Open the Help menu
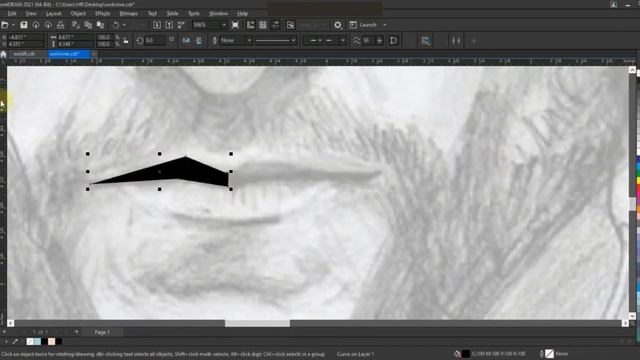 [242, 13]
